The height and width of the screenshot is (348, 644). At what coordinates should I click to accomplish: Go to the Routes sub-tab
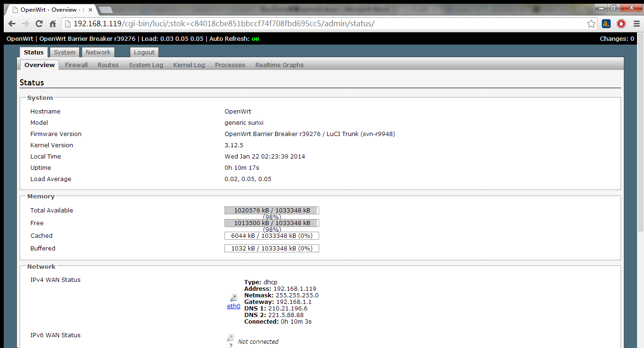108,65
